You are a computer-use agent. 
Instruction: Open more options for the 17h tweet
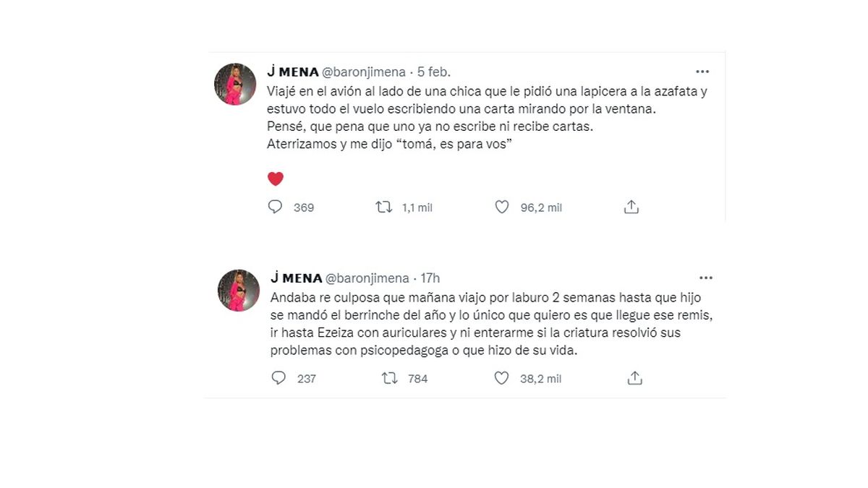click(x=705, y=278)
